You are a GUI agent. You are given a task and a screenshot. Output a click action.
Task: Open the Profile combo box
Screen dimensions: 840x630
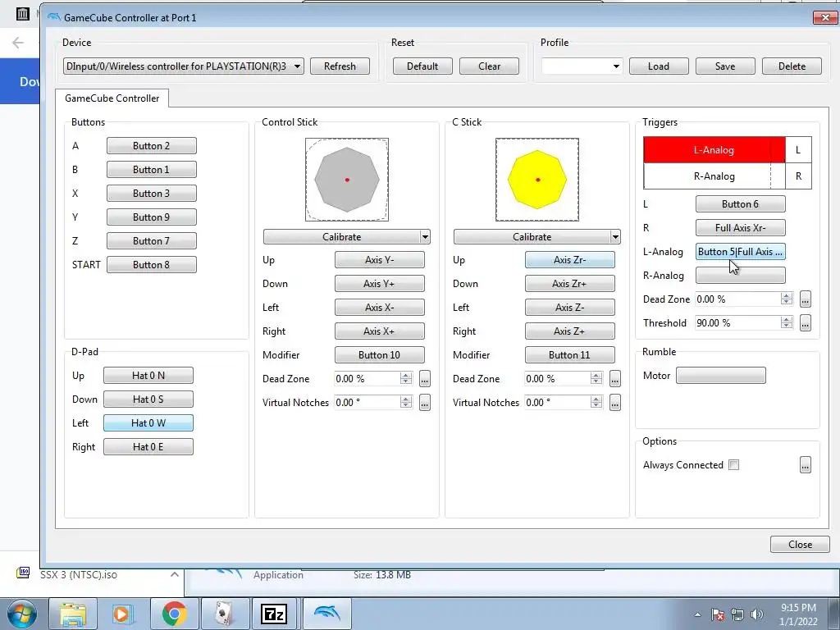click(582, 66)
